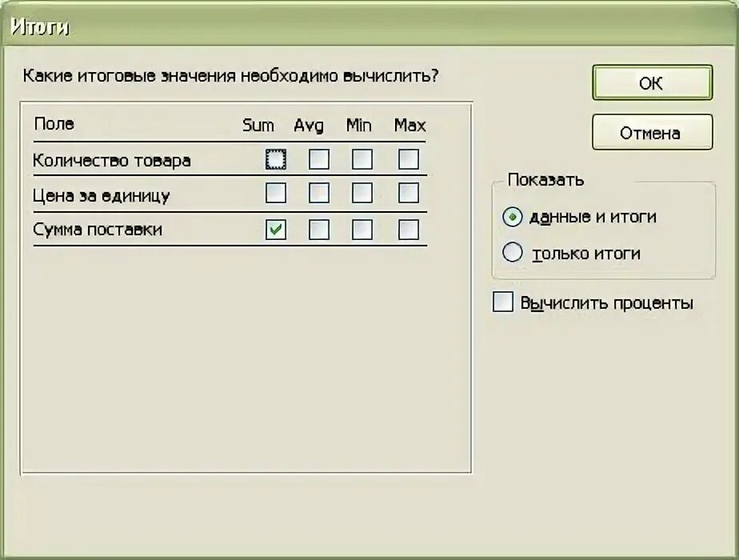Enable the Вычислить проценты checkbox
The height and width of the screenshot is (560, 739).
pyautogui.click(x=503, y=302)
